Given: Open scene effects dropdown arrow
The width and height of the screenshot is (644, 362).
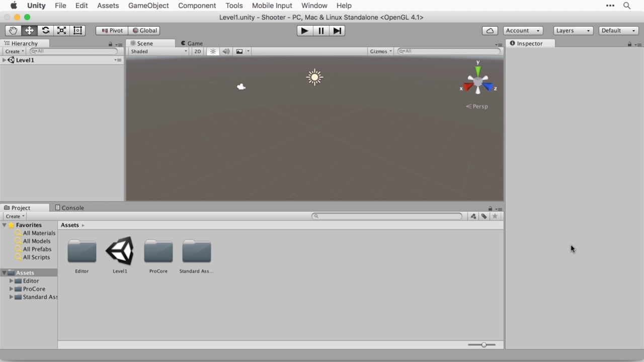Looking at the screenshot, I should (x=248, y=51).
